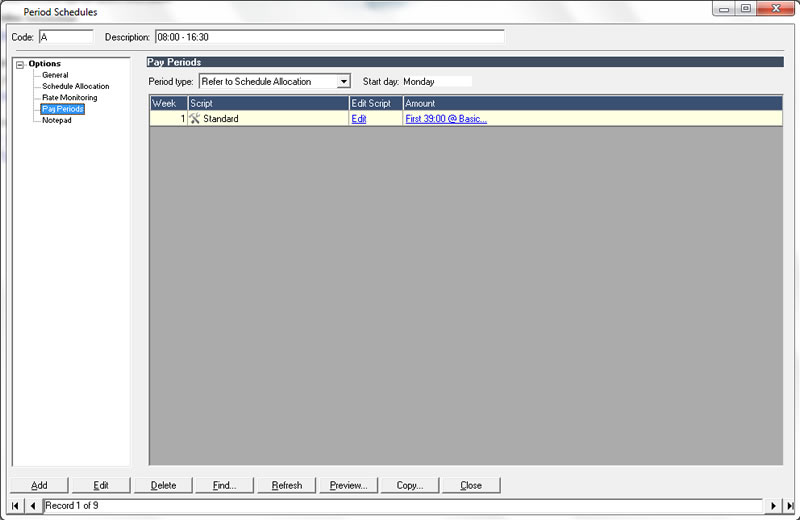This screenshot has width=800, height=520.
Task: Go to the first record
Action: coord(16,506)
